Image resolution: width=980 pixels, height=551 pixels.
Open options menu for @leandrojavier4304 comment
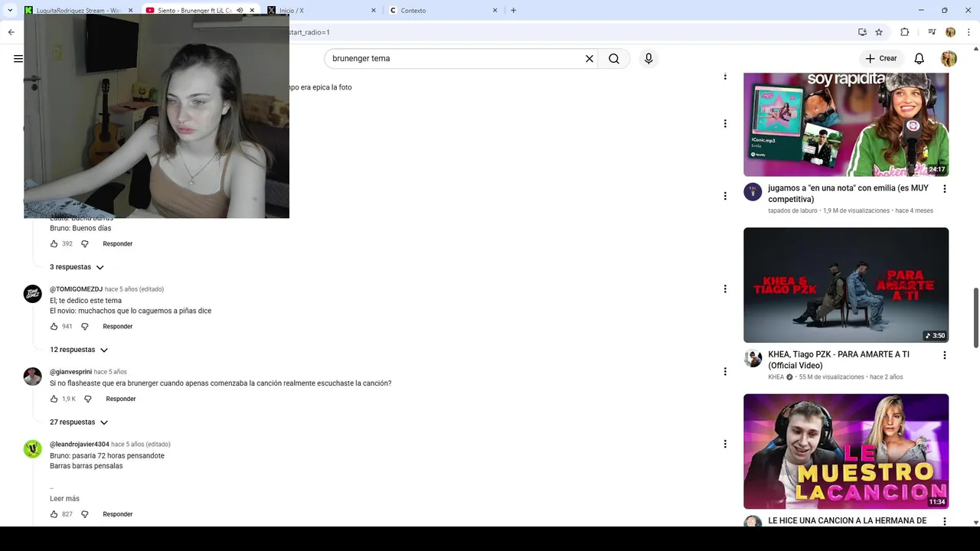(x=725, y=444)
